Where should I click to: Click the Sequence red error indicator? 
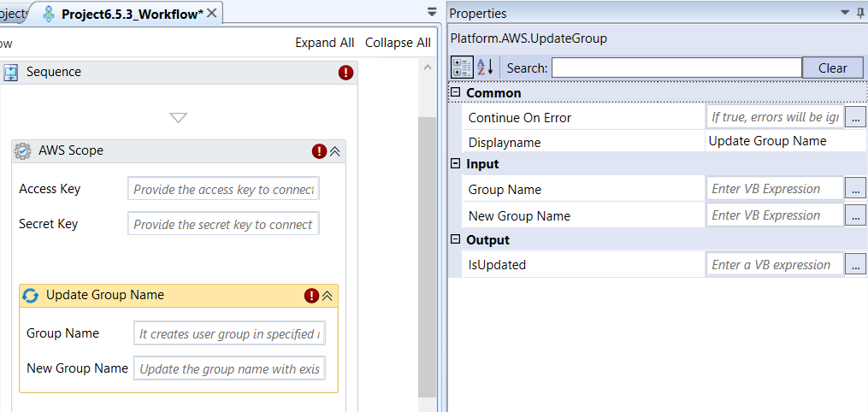(x=346, y=73)
